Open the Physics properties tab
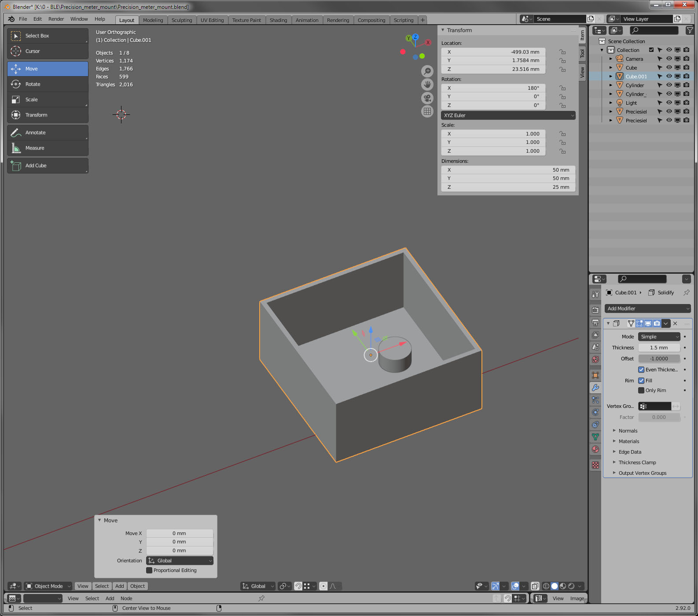 click(595, 412)
